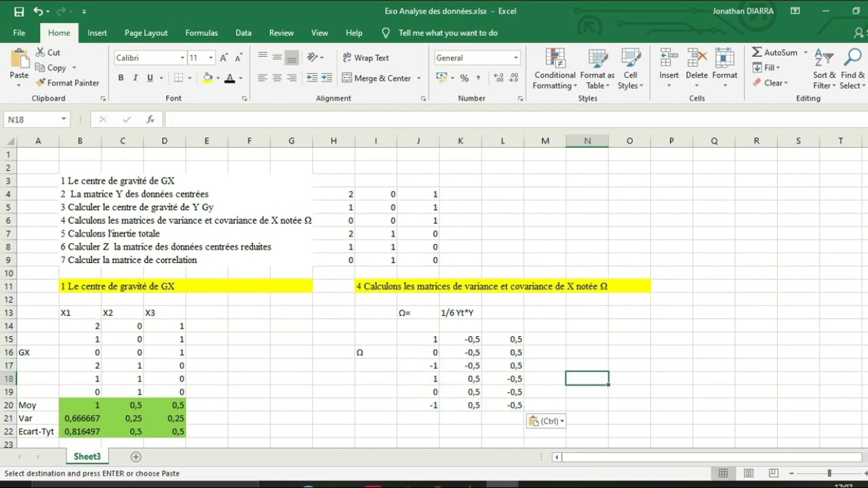Open the Paste Options (Ctrl) dropdown
This screenshot has width=868, height=488.
click(x=546, y=421)
